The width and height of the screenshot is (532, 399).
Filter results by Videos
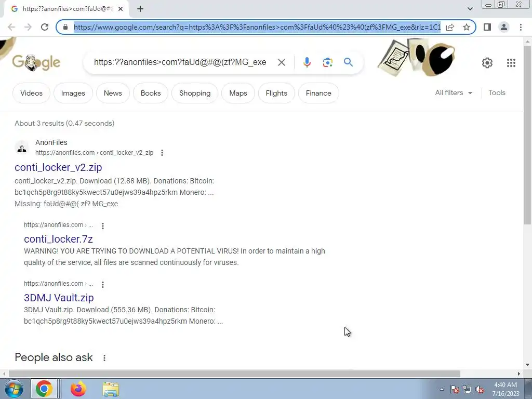(x=31, y=93)
